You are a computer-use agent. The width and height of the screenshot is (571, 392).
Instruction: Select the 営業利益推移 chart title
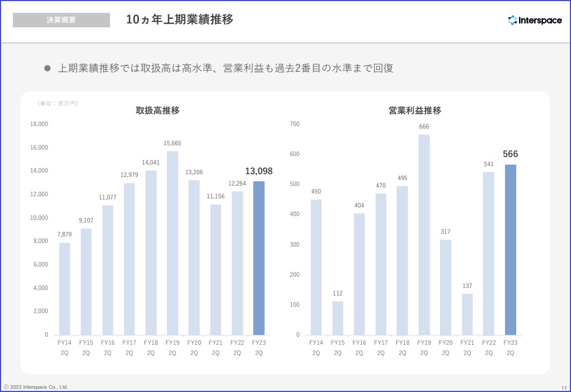point(415,110)
